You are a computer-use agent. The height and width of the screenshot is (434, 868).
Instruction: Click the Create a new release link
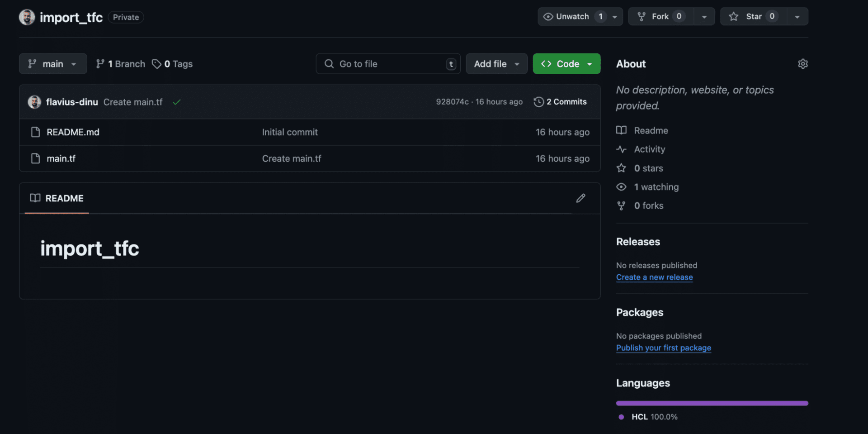(x=654, y=277)
